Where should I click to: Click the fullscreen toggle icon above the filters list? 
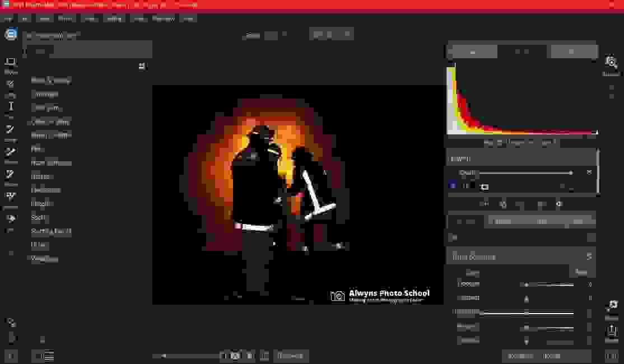tap(142, 66)
